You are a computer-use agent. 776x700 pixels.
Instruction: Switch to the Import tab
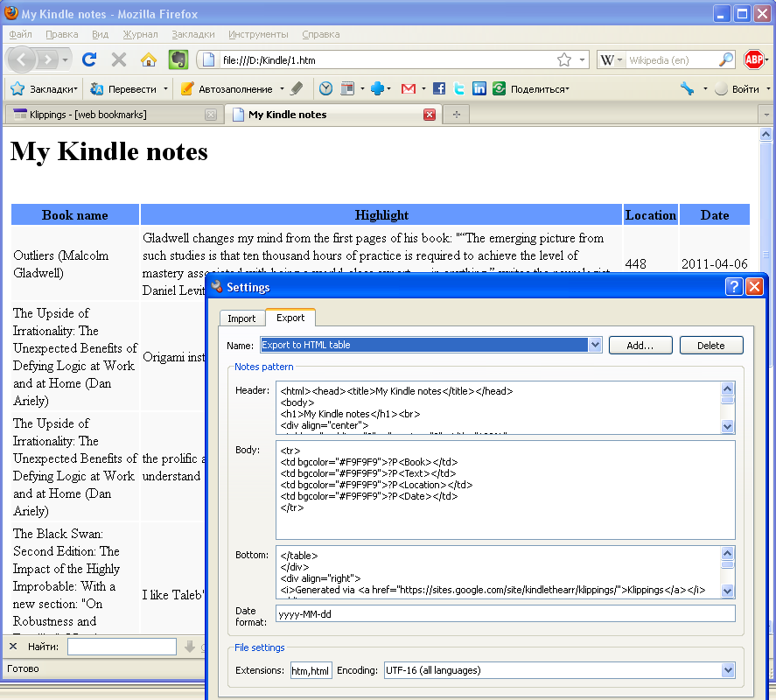[x=241, y=318]
